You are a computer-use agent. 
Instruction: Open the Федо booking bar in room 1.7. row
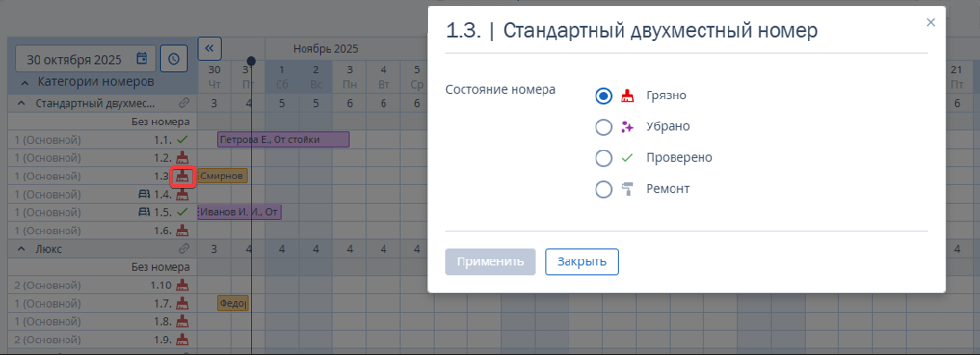tap(232, 304)
